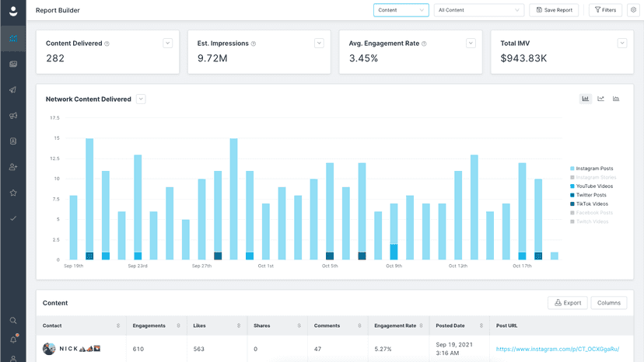Click the 9.72M impressions value
This screenshot has height=362, width=644.
[212, 58]
